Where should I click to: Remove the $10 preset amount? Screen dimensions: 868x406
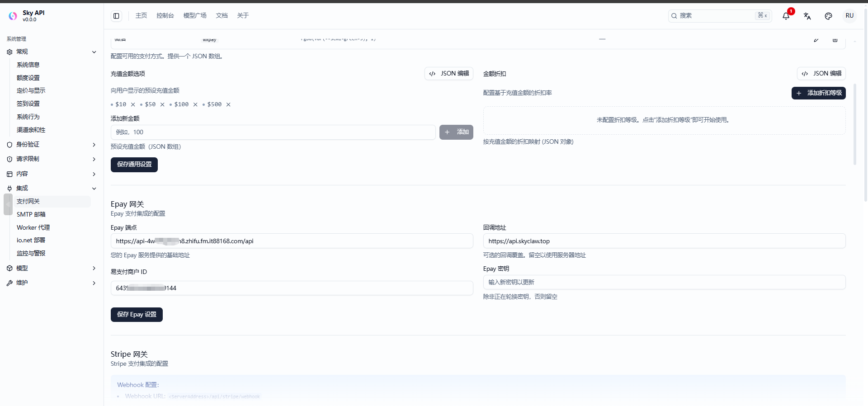tap(133, 104)
